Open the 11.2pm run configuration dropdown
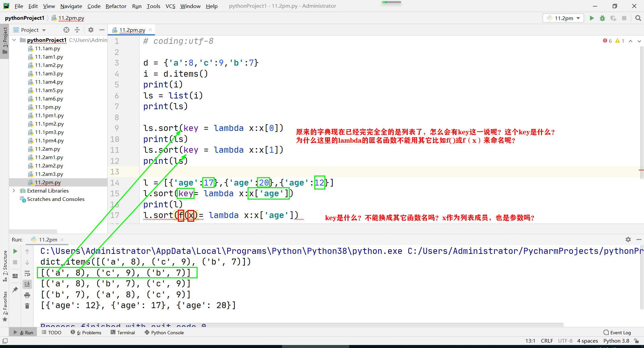Screen dimensions: 644x348 click(x=563, y=18)
